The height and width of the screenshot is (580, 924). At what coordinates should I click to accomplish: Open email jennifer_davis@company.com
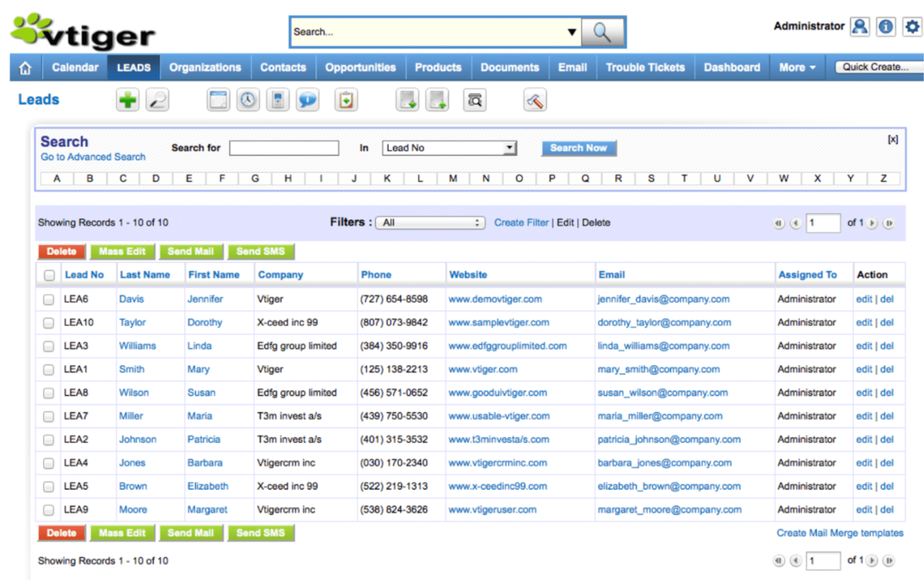point(664,299)
